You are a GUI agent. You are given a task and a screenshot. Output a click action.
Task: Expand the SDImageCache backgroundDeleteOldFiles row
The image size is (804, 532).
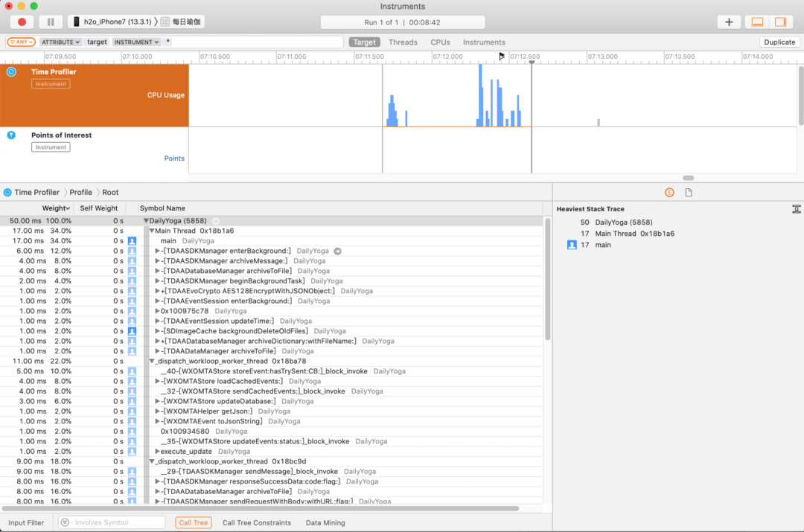157,331
